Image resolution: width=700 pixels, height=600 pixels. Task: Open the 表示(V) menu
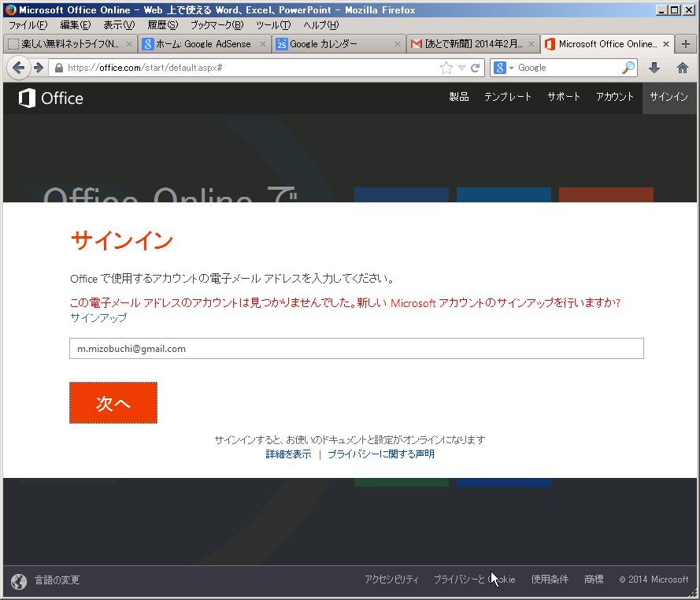click(119, 25)
